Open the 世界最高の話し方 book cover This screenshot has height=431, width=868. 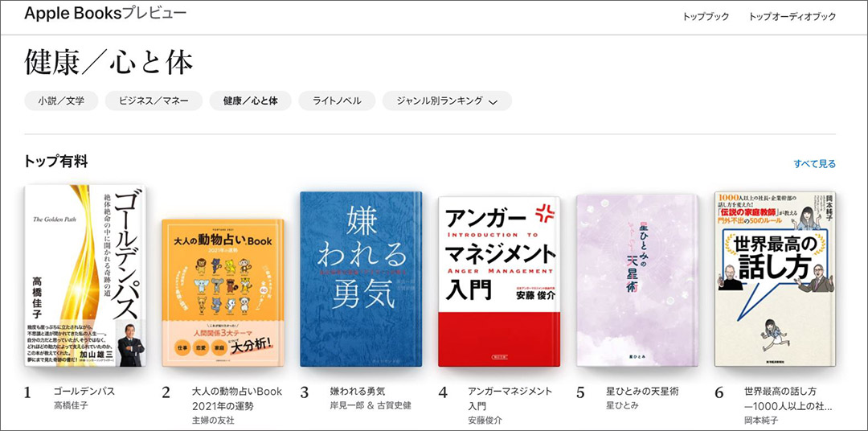[775, 279]
